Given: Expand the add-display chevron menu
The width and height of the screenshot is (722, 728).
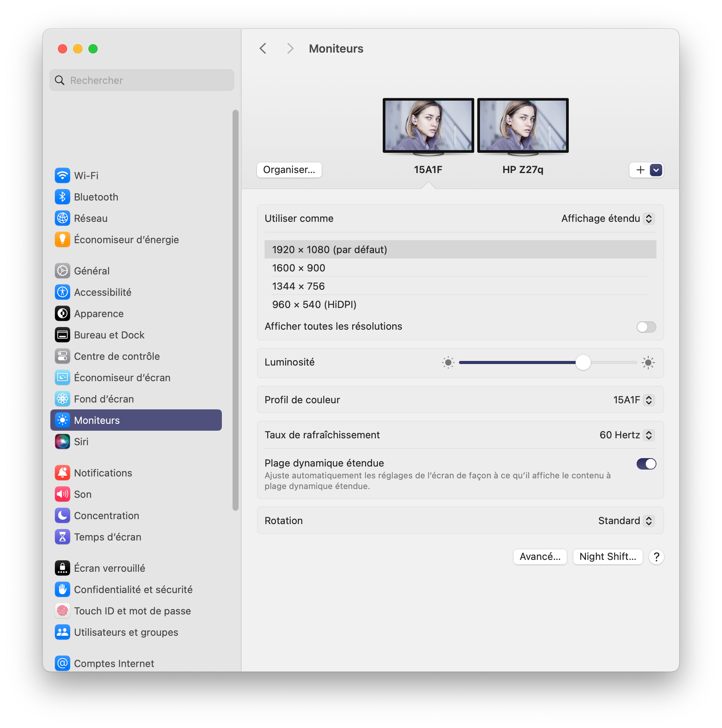Looking at the screenshot, I should click(656, 170).
